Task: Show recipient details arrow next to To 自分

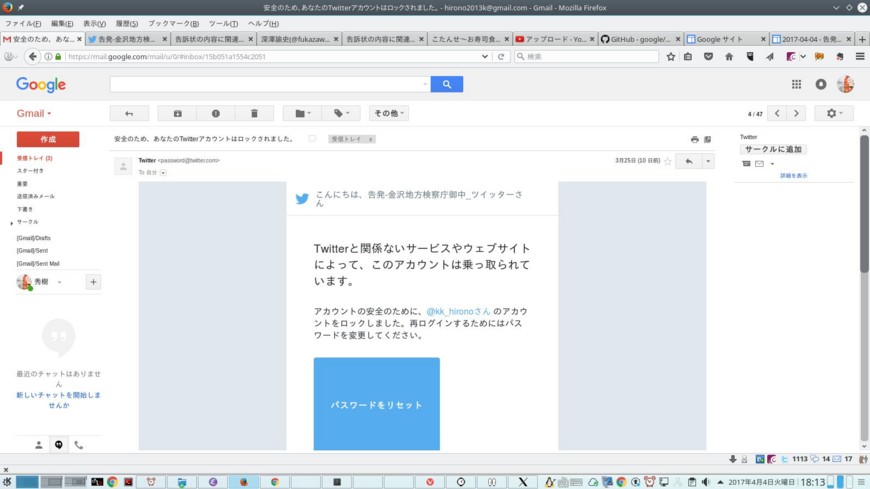Action: click(x=163, y=173)
